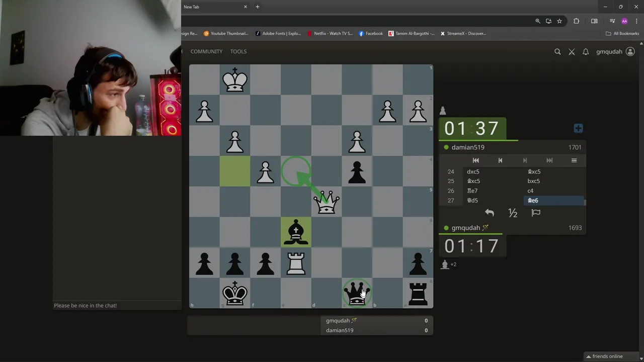Open the browser extensions puzzle icon
The image size is (644, 362).
point(577,21)
